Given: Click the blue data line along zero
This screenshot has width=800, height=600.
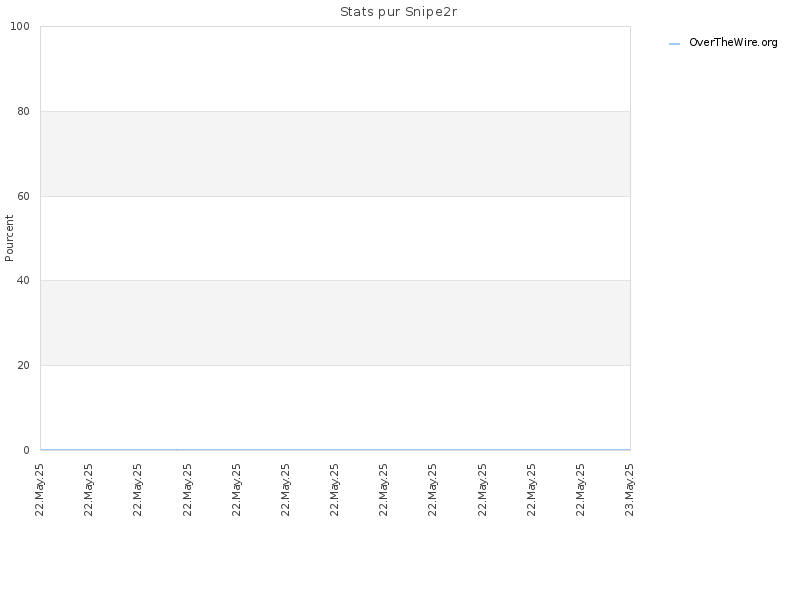Looking at the screenshot, I should click(335, 449).
